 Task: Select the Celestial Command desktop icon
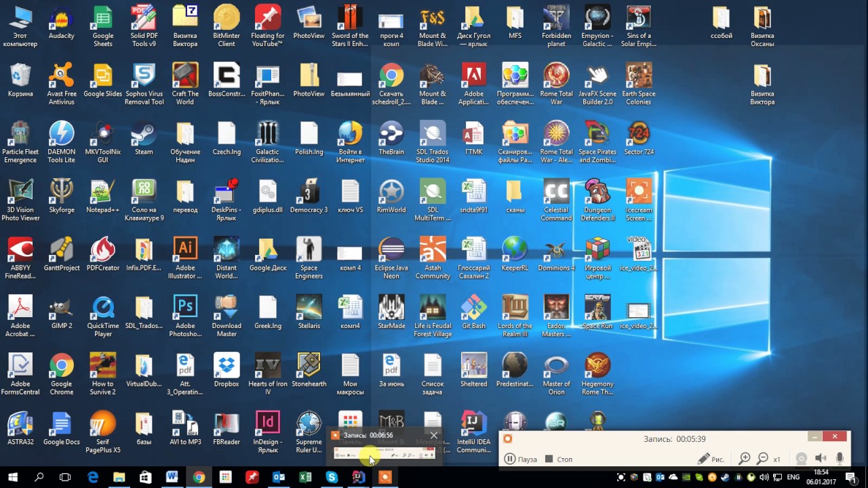pyautogui.click(x=556, y=201)
